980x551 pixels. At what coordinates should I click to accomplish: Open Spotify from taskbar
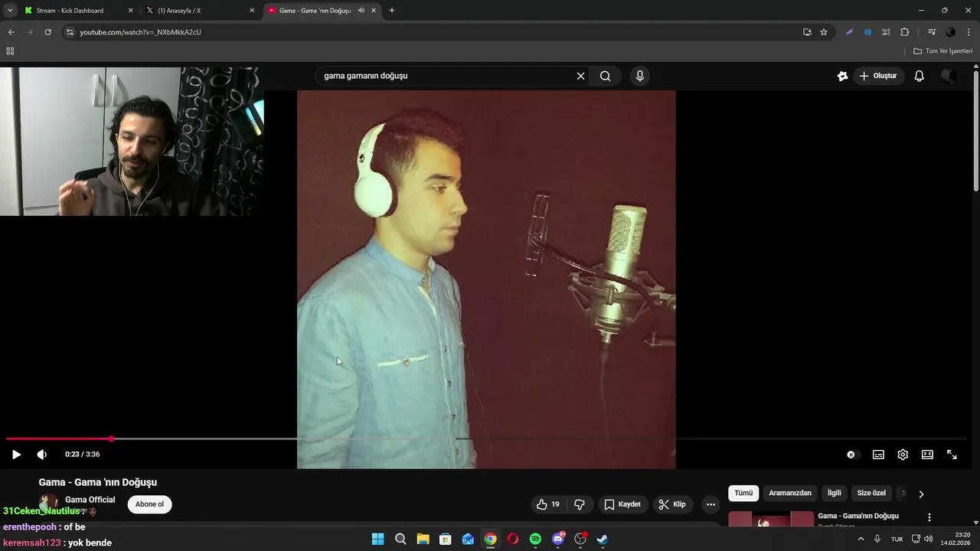[x=535, y=540]
